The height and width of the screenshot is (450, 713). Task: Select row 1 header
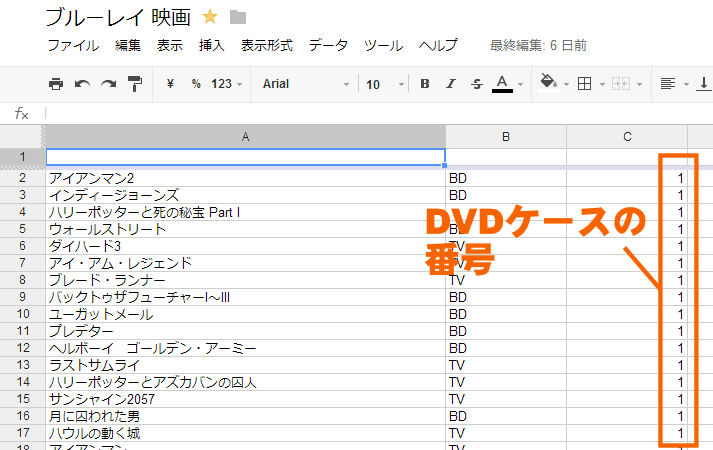pyautogui.click(x=22, y=157)
